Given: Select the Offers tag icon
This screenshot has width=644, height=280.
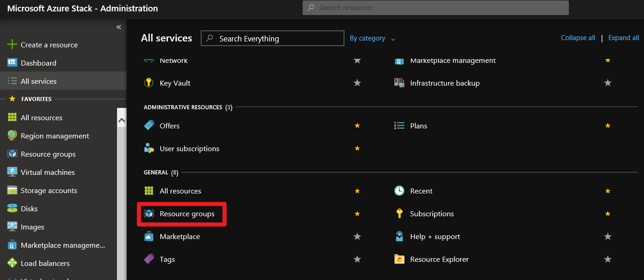Looking at the screenshot, I should (148, 126).
